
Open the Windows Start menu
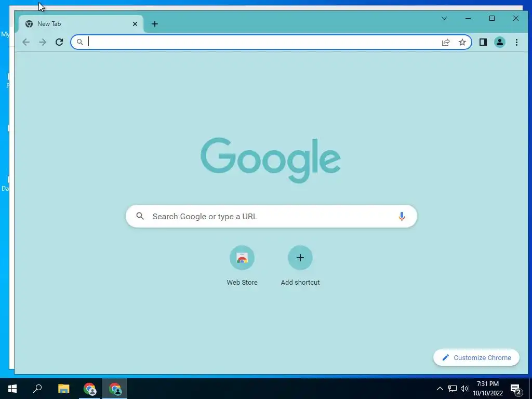coord(12,389)
